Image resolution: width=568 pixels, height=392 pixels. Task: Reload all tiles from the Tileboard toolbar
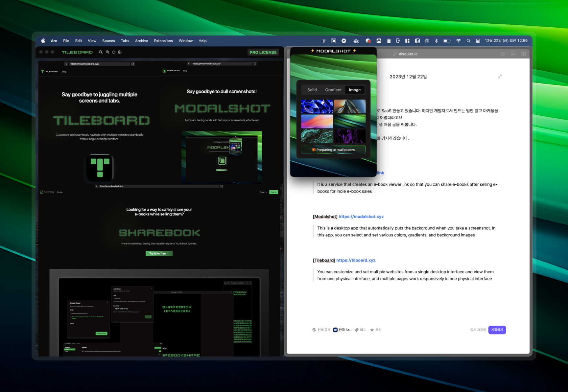point(114,52)
